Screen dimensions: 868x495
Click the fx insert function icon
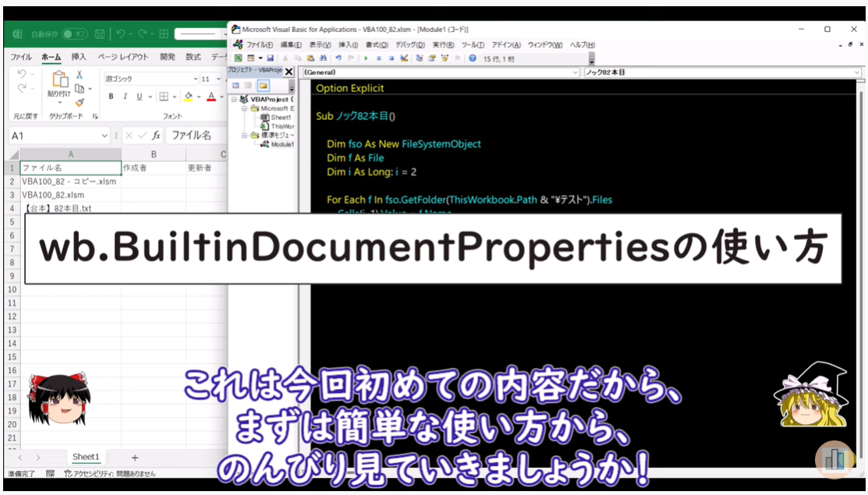click(x=156, y=135)
